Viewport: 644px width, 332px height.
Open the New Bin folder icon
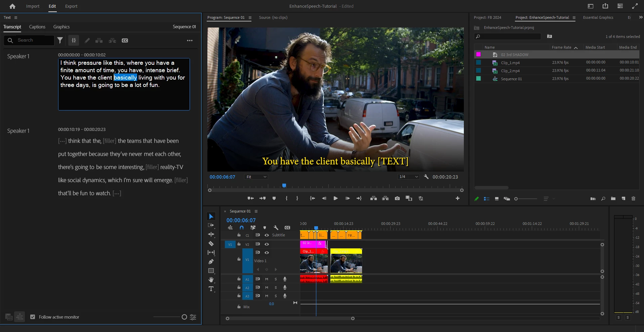pos(613,199)
